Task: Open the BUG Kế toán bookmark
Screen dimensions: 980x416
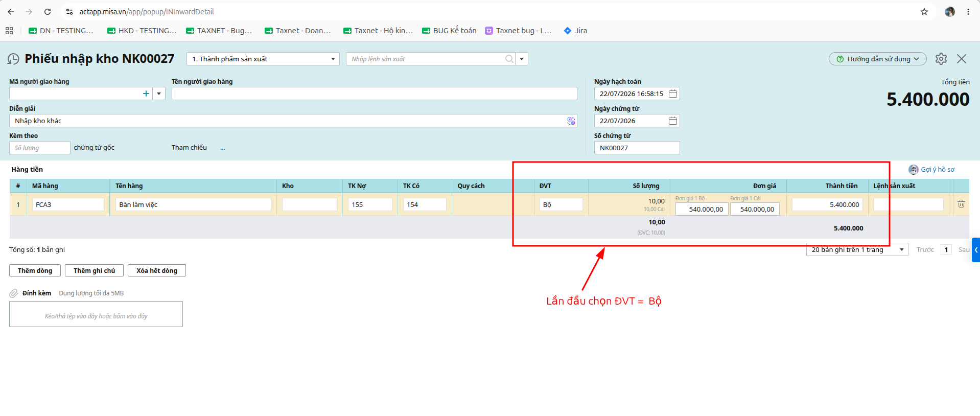Action: pos(449,31)
